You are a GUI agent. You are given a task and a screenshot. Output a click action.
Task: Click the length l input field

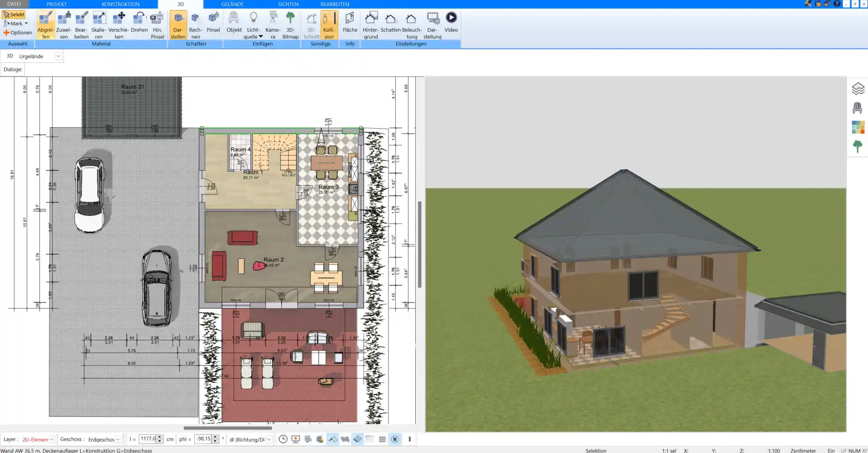(148, 439)
